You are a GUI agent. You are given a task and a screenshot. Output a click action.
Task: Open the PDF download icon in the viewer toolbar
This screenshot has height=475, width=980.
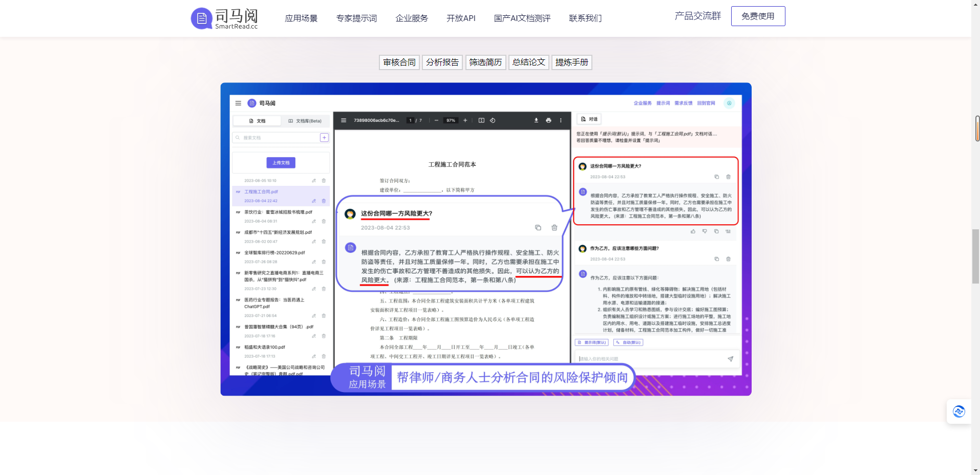coord(536,120)
